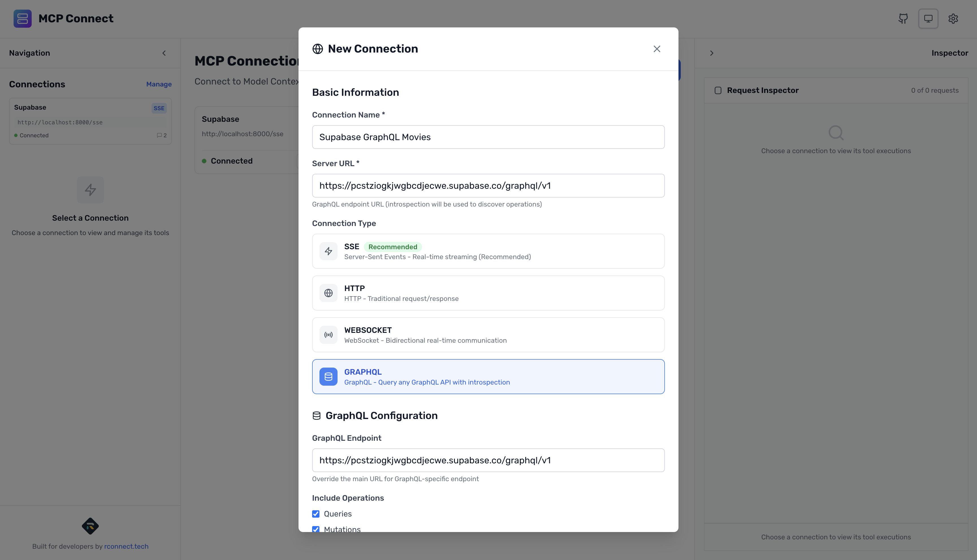This screenshot has width=977, height=560.
Task: Open the settings gear icon
Action: tap(953, 18)
